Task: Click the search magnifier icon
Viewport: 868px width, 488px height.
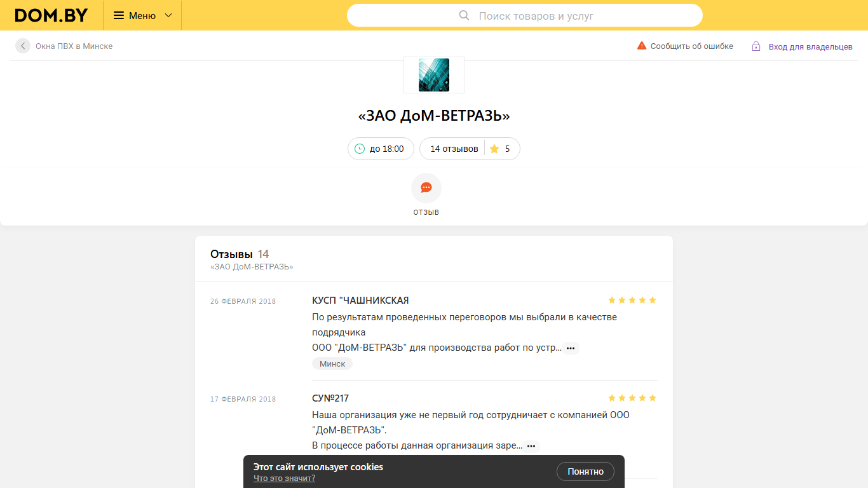Action: point(464,15)
